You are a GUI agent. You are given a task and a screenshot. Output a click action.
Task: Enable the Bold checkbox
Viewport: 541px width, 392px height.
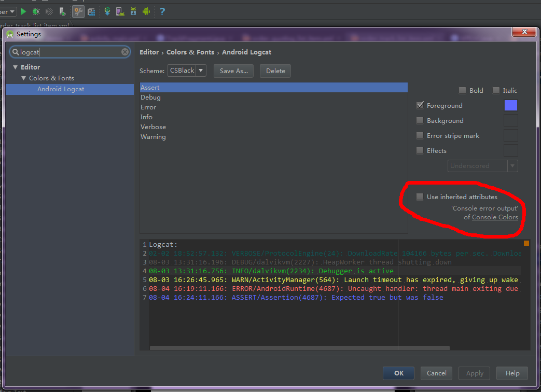click(462, 90)
